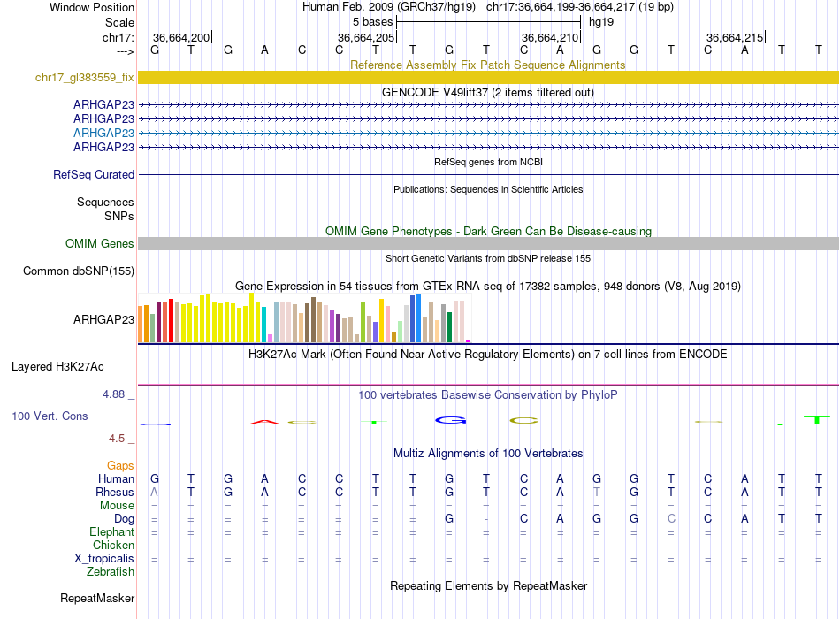The height and width of the screenshot is (619, 840).
Task: Click the yellow fix patch alignment bar
Action: [488, 78]
